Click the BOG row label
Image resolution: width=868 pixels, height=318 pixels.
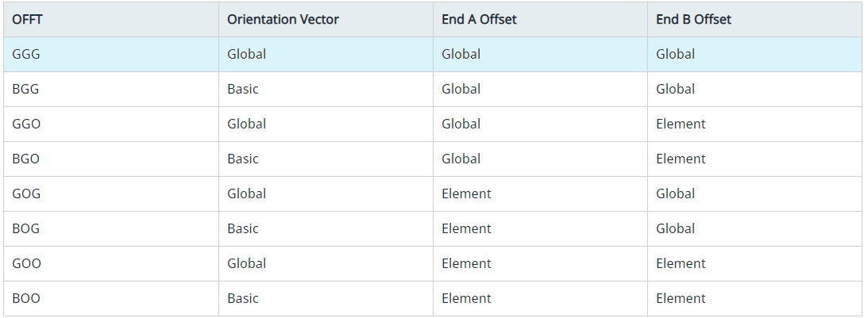pos(25,229)
